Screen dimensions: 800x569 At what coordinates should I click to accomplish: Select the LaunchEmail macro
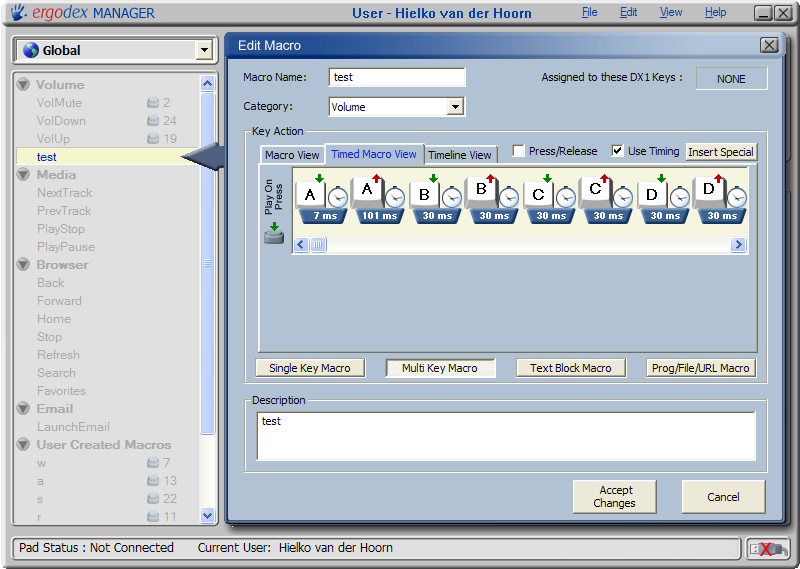click(73, 427)
